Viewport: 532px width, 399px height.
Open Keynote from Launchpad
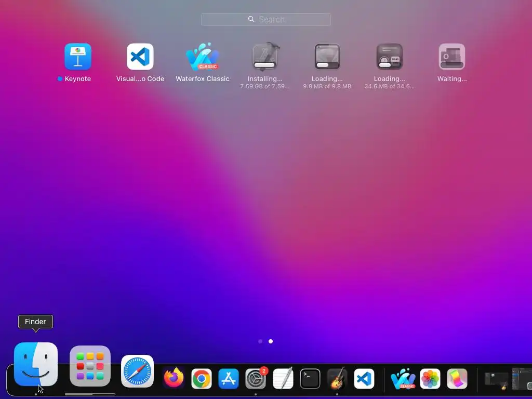78,57
